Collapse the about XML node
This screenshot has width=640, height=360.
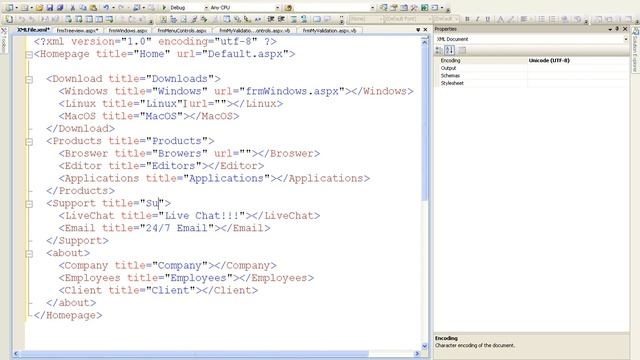pos(29,253)
